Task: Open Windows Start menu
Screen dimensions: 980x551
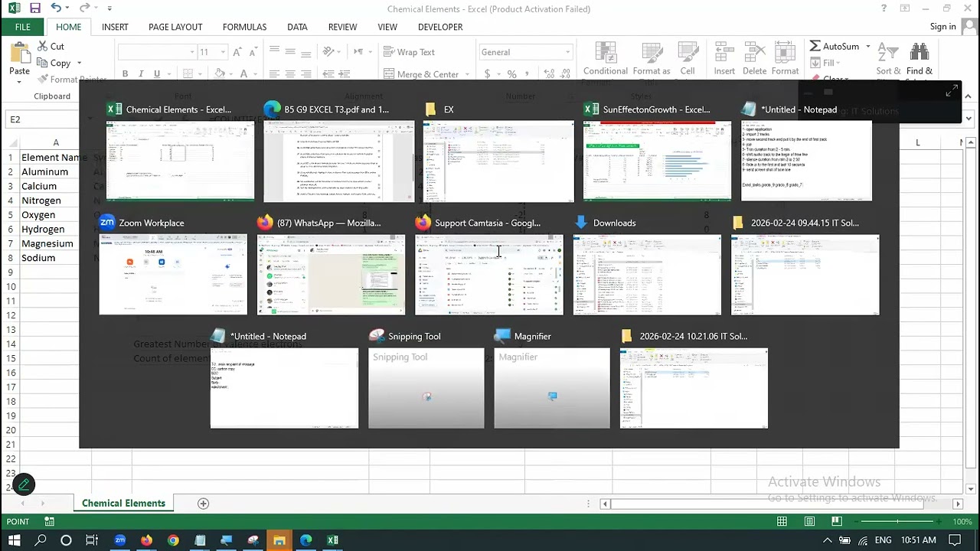Action: click(x=14, y=540)
